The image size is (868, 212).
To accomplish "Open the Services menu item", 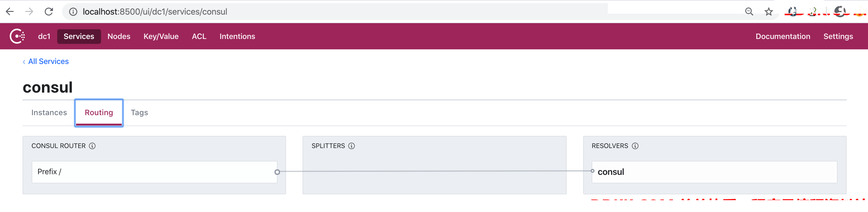I will (x=79, y=37).
